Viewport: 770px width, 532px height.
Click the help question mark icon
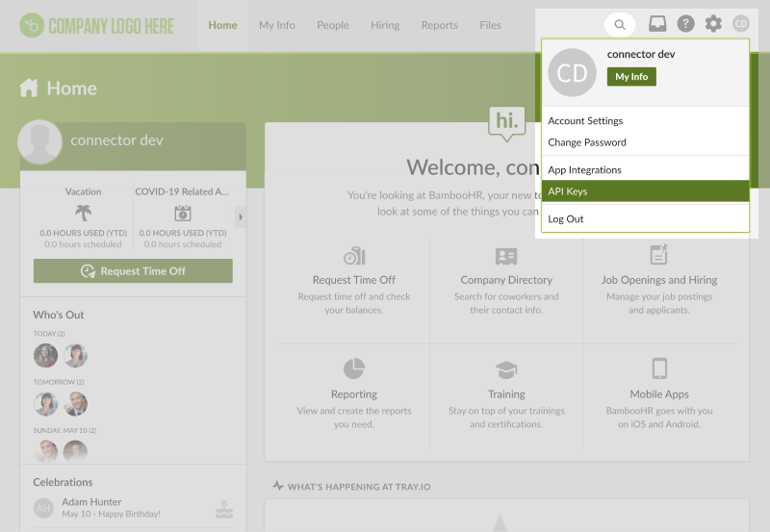coord(685,24)
